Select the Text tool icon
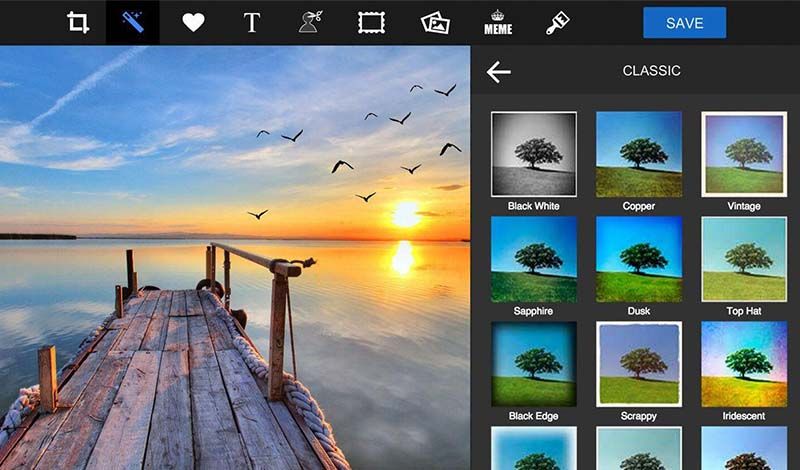This screenshot has width=800, height=470. tap(252, 22)
